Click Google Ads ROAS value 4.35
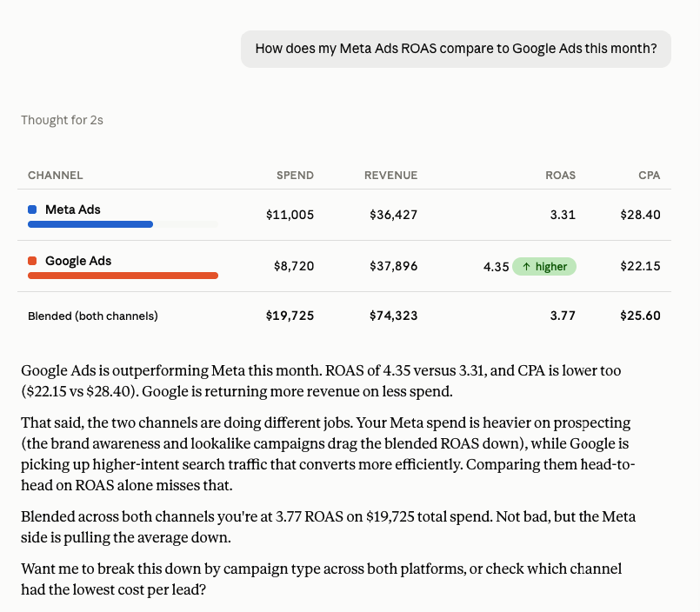700x612 pixels. (496, 267)
